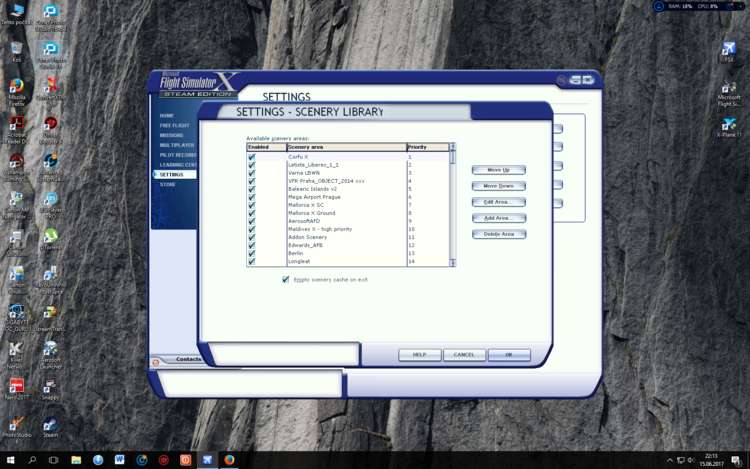Uncheck Enabled box for Berlin

click(x=252, y=253)
